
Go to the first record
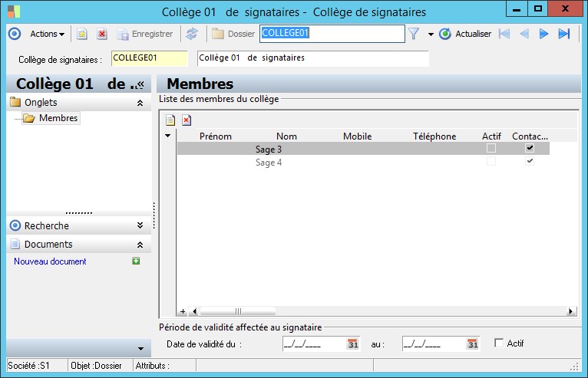pos(504,34)
